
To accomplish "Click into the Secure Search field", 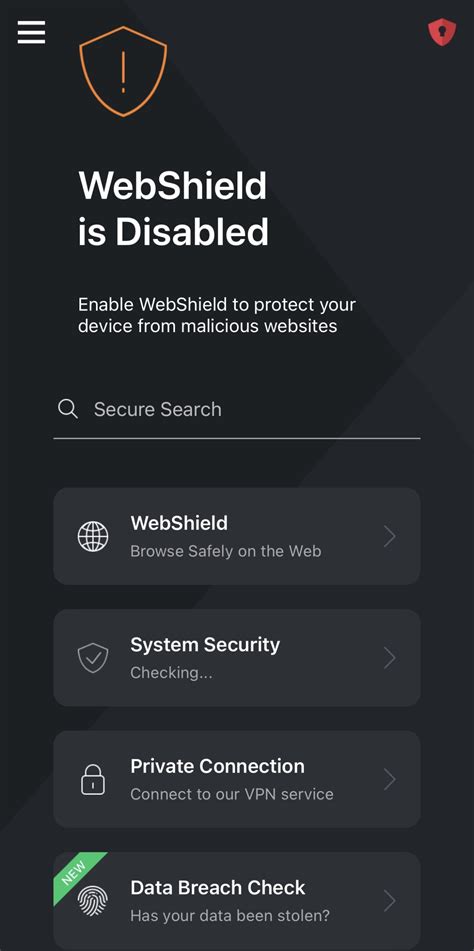I will coord(237,409).
